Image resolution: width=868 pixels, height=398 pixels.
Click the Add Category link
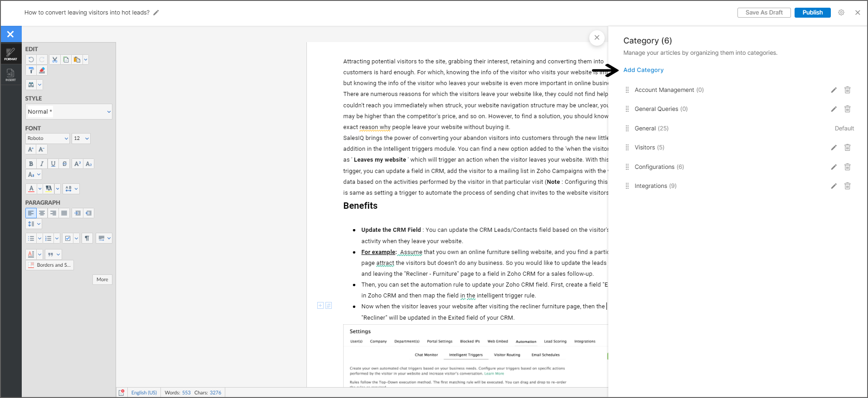tap(643, 70)
